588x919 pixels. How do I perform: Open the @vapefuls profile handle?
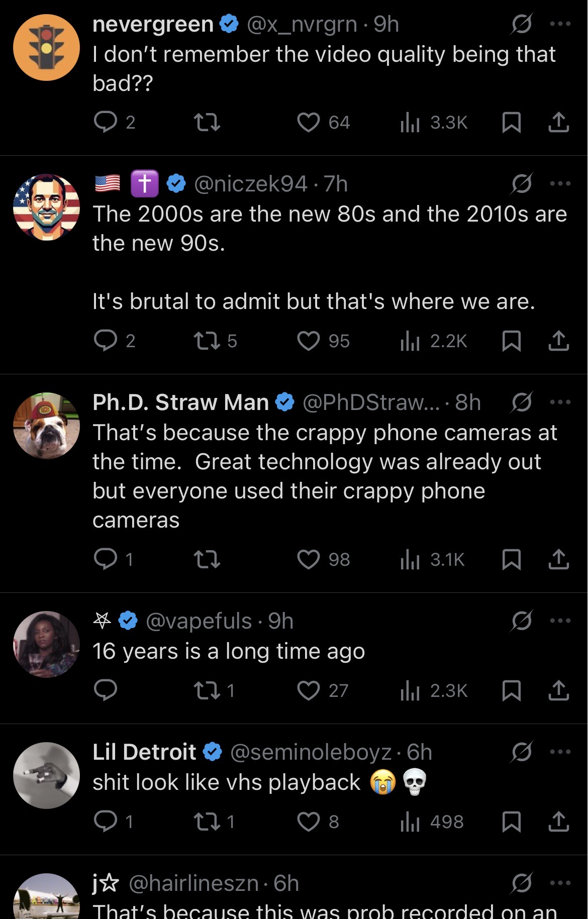tap(199, 622)
